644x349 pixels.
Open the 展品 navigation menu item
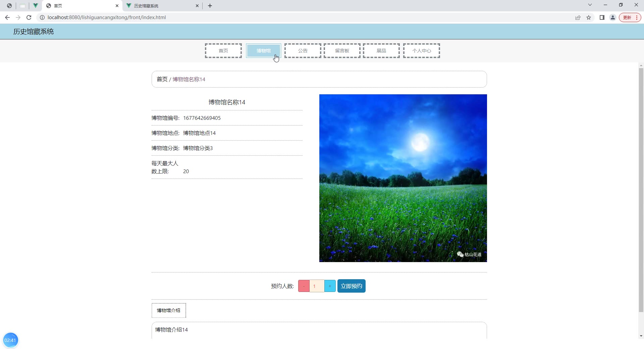(381, 51)
